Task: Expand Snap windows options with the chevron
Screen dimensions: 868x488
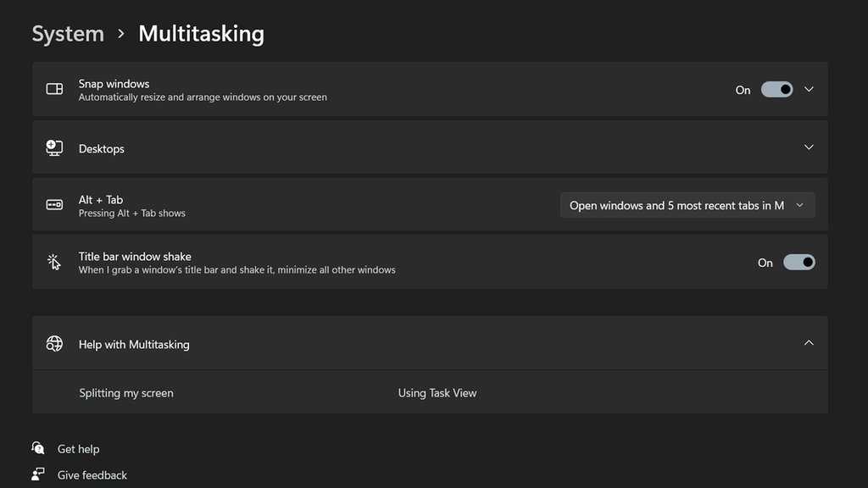Action: 809,89
